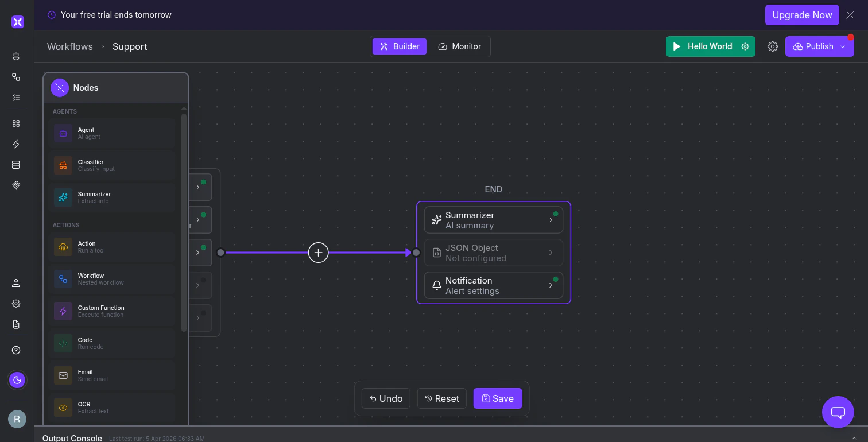Select the OCR extract text node
The height and width of the screenshot is (442, 868).
(x=111, y=408)
